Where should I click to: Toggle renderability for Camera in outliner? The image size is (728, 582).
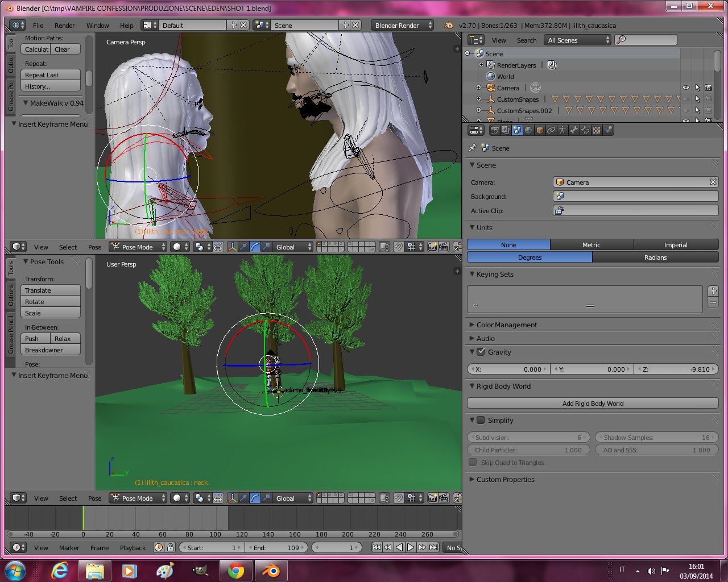(708, 88)
